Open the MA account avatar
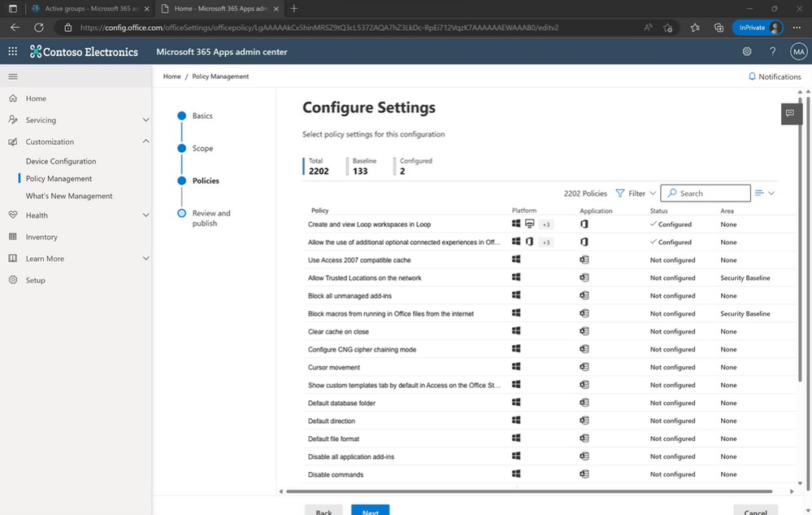 pos(798,51)
